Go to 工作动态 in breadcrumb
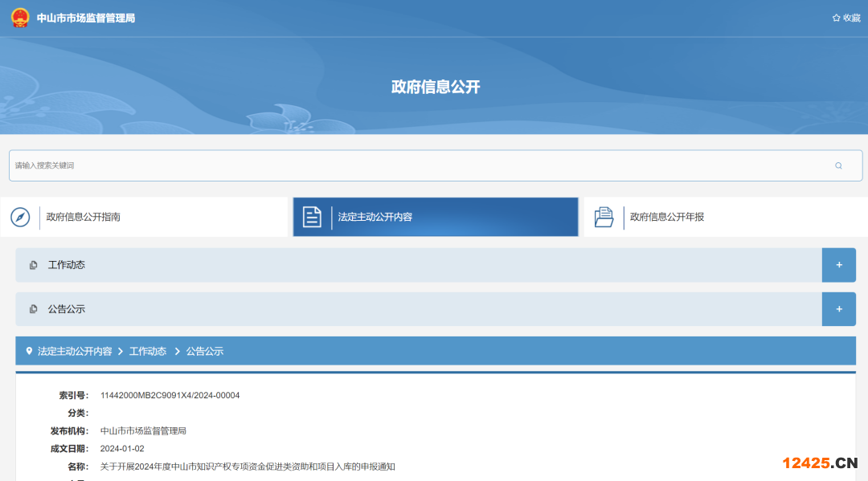Screen dimensions: 868x481 148,351
